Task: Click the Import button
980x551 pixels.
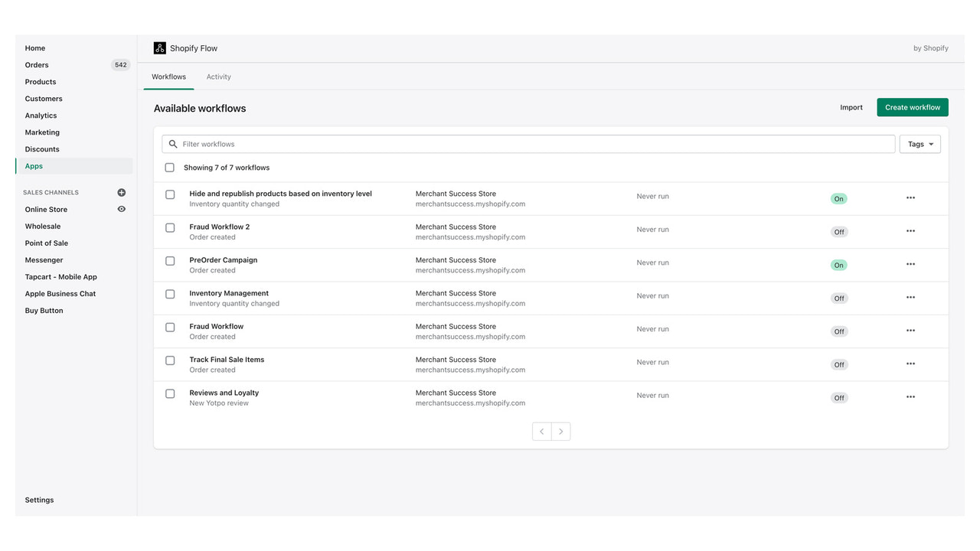Action: click(x=851, y=107)
